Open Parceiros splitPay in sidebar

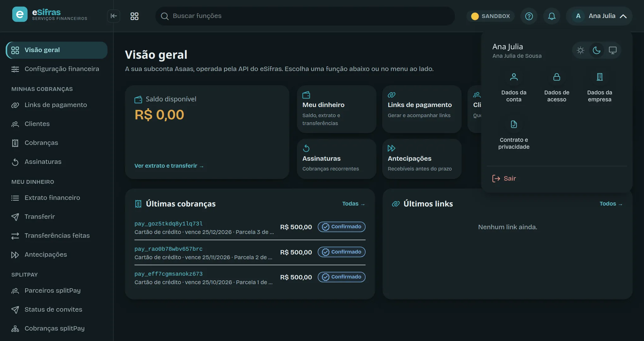pyautogui.click(x=57, y=290)
